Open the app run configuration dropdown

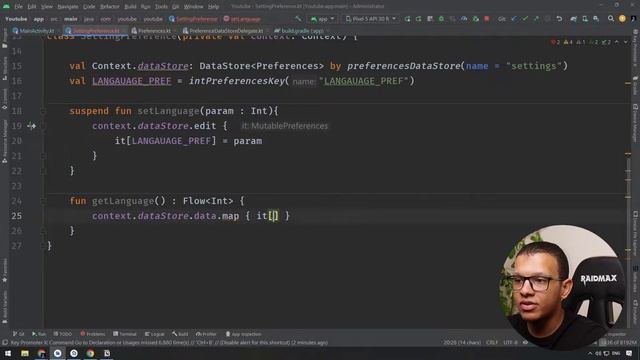[x=322, y=19]
